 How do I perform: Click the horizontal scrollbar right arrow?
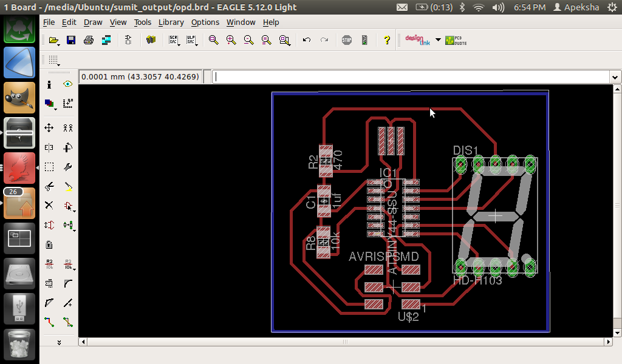609,342
